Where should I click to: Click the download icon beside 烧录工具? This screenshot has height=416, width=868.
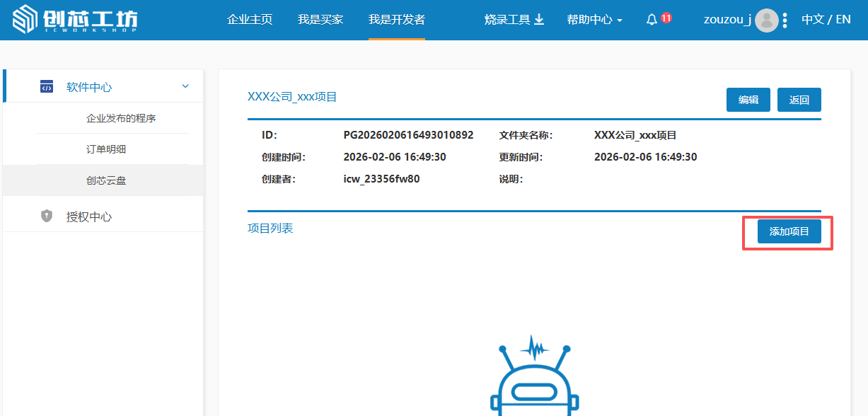(x=539, y=20)
